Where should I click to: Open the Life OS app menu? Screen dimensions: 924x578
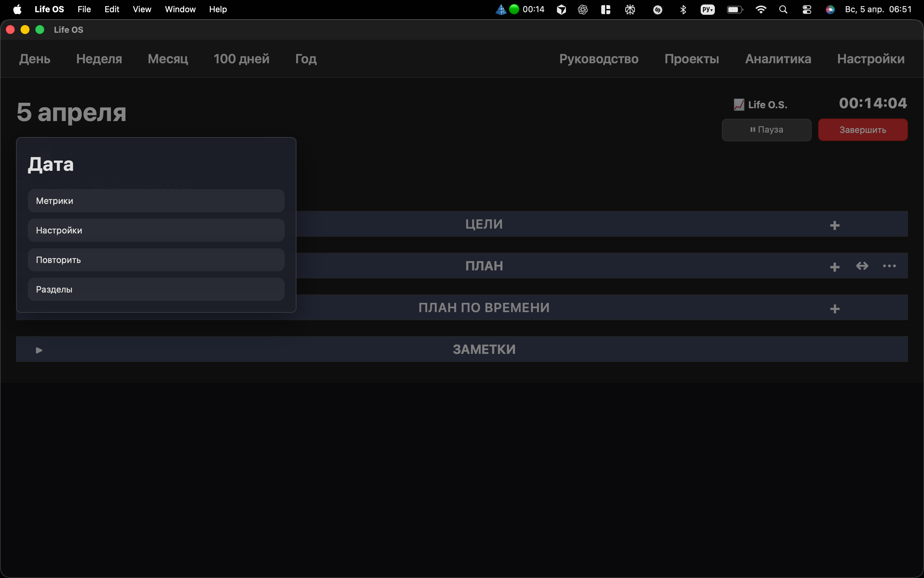tap(49, 9)
